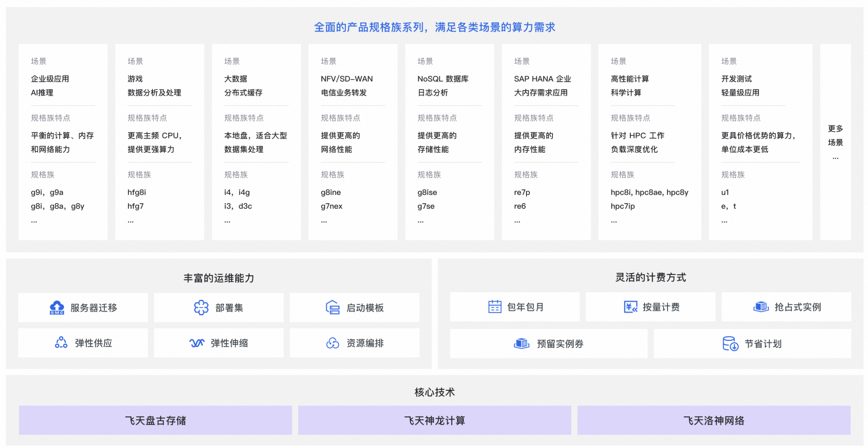
Task: Select the 部署集 icon
Action: click(200, 307)
